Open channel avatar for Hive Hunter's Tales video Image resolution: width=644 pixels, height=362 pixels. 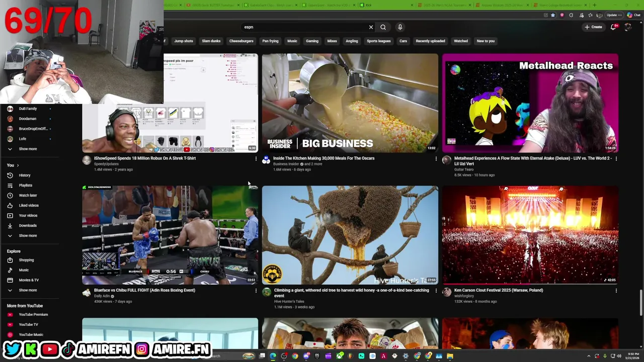266,293
